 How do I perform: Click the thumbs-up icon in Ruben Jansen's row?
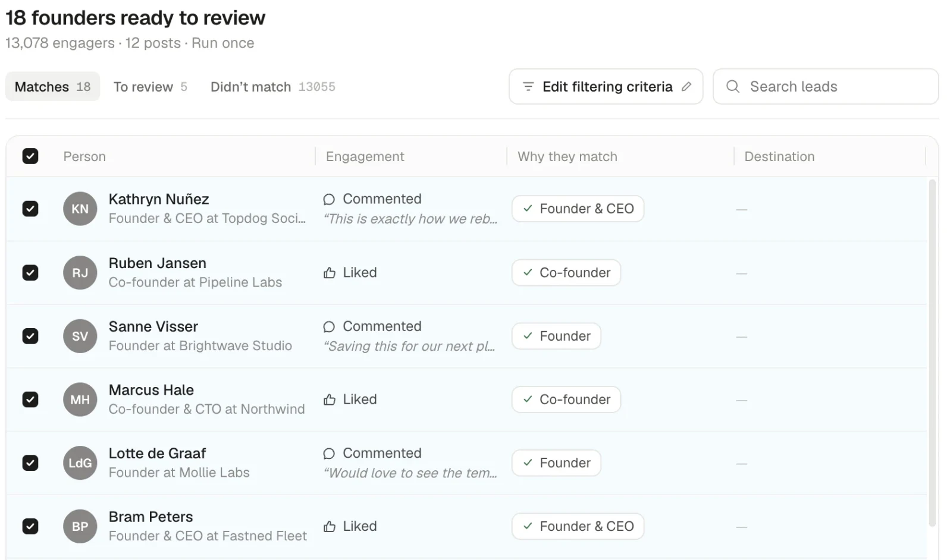(x=330, y=273)
